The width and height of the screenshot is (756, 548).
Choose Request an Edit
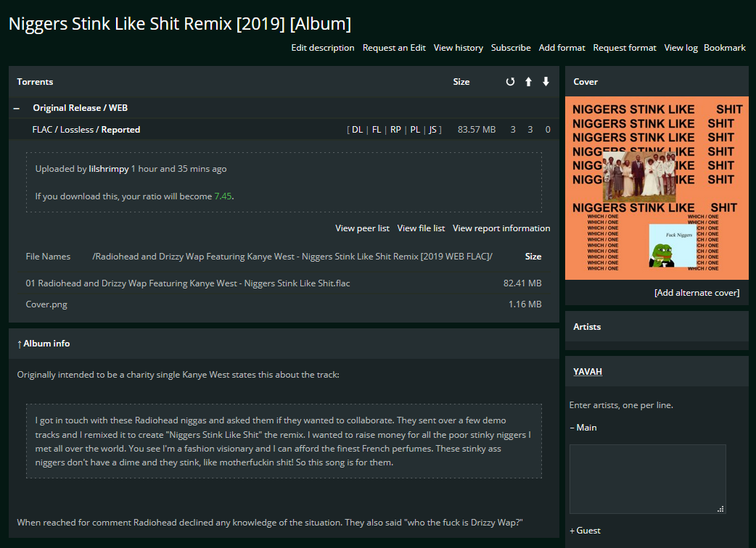pyautogui.click(x=394, y=48)
